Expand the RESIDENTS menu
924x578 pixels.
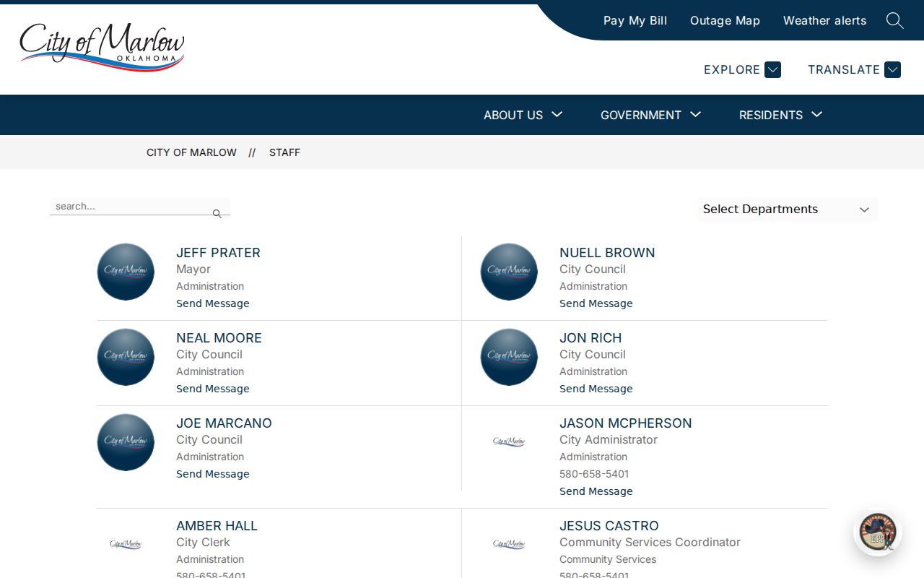[780, 115]
